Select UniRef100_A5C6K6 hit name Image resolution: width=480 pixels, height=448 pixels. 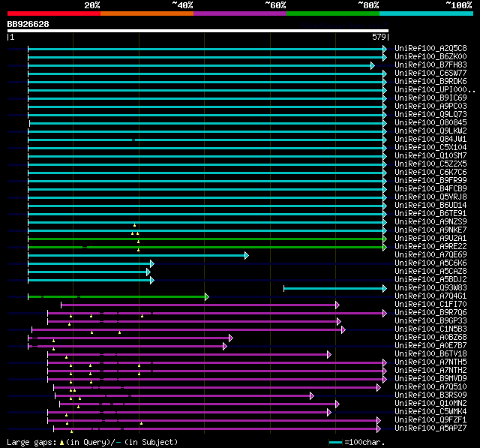pos(430,263)
